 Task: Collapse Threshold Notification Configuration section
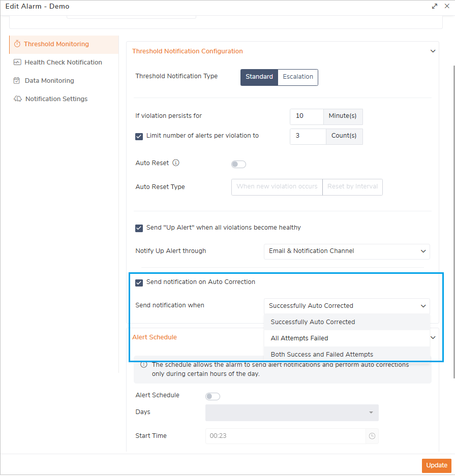click(433, 51)
